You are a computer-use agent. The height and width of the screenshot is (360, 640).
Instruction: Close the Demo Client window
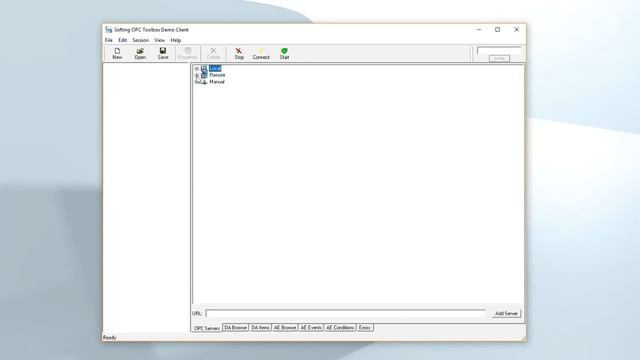tap(516, 29)
